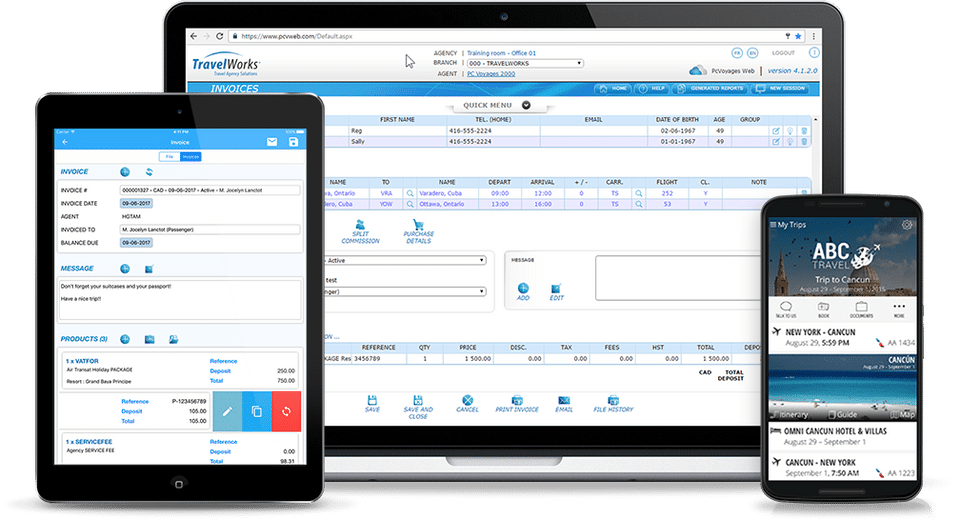Tap the tablet mail icon
The image size is (960, 520).
point(272,142)
